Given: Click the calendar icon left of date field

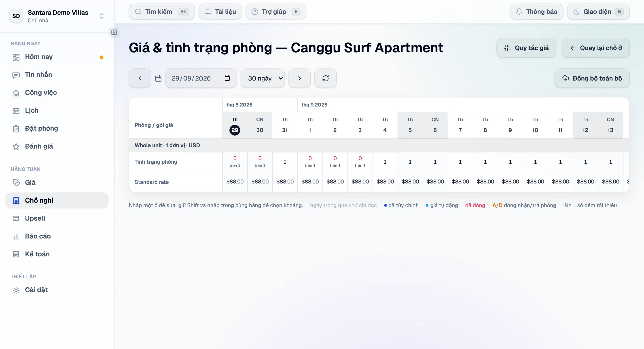Looking at the screenshot, I should (158, 78).
